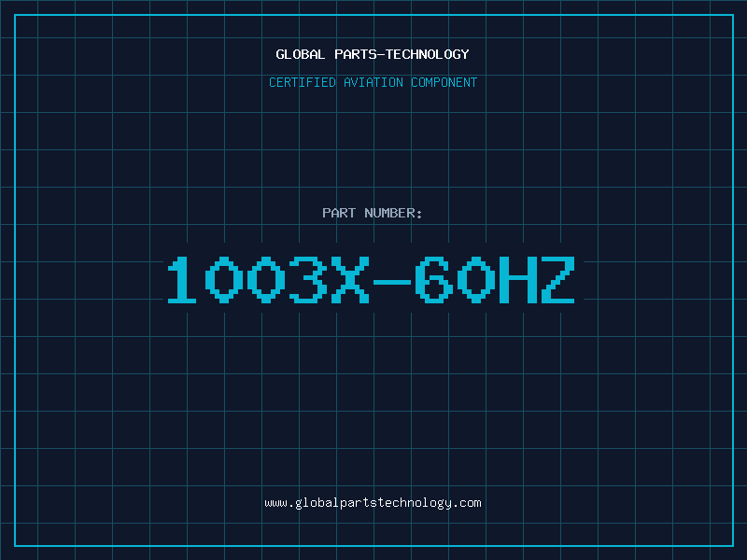Click the leading 1 of the part number
The image size is (747, 560).
point(181,279)
